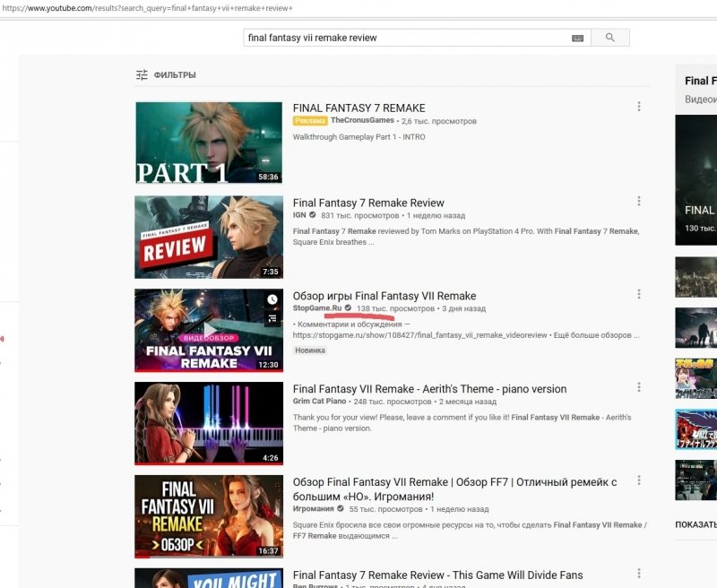Visit the Grim Cat Piano channel
717x588 pixels.
[320, 401]
